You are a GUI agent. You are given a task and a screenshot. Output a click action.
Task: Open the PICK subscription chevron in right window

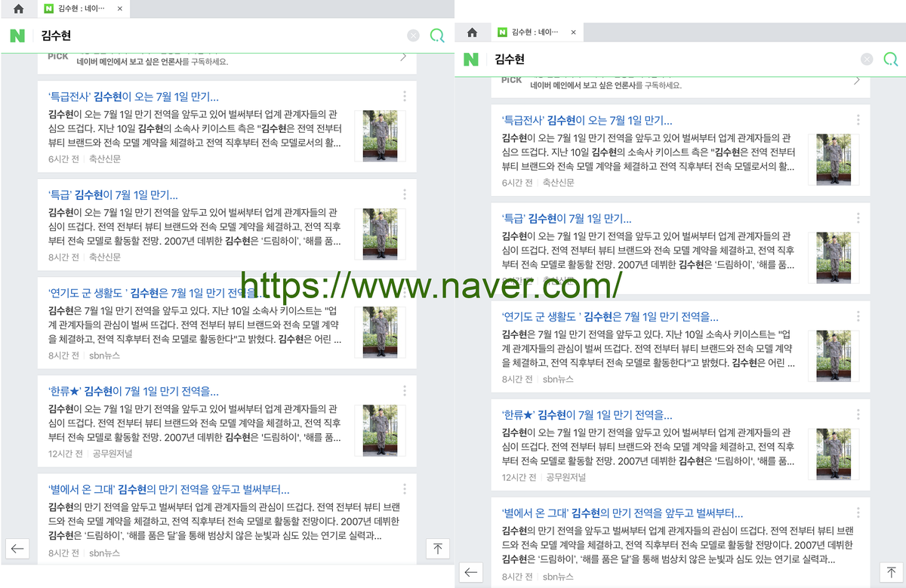click(857, 80)
